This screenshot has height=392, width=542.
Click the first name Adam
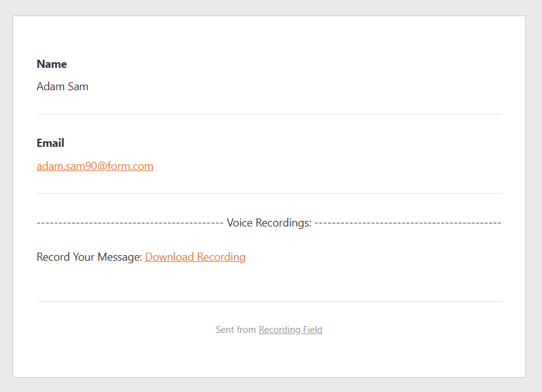pyautogui.click(x=50, y=86)
